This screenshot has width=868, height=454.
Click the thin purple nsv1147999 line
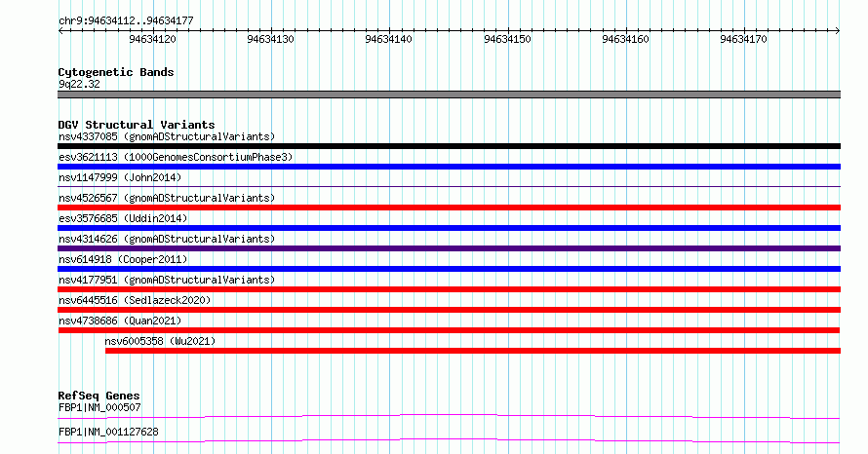point(449,187)
